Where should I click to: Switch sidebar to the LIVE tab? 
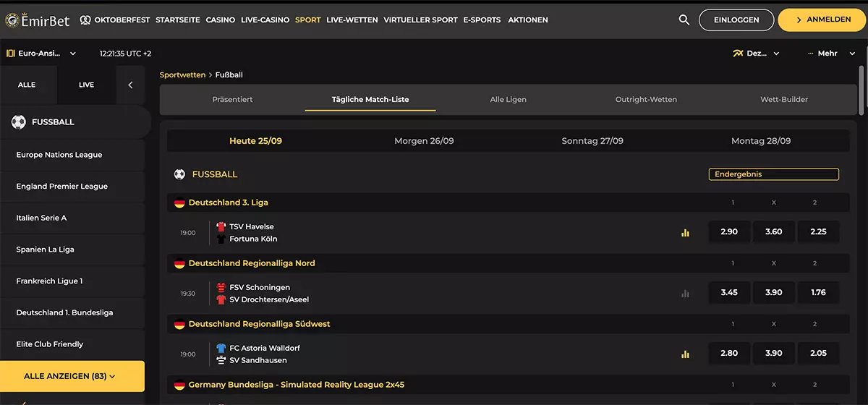coord(86,85)
